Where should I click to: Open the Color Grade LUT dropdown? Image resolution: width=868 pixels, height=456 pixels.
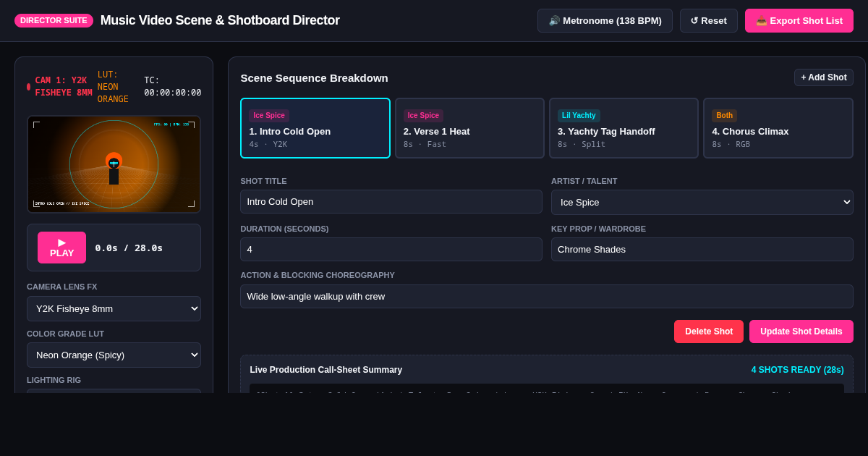(114, 355)
